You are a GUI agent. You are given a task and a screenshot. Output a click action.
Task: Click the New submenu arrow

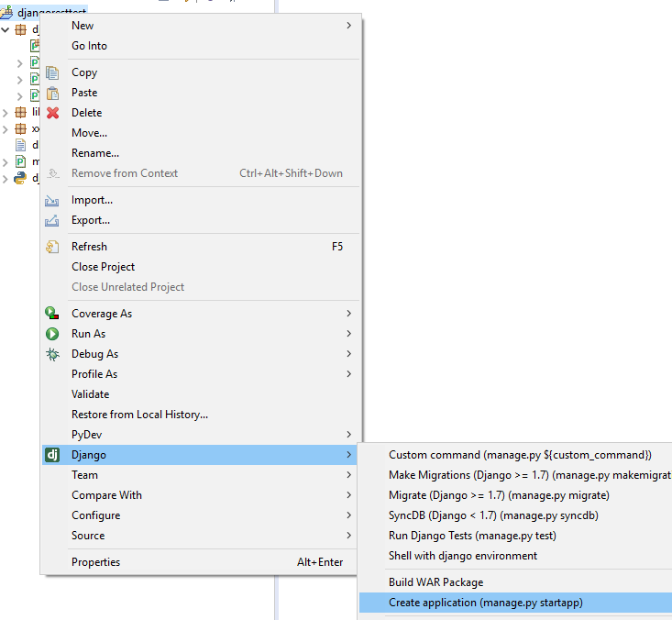click(349, 26)
